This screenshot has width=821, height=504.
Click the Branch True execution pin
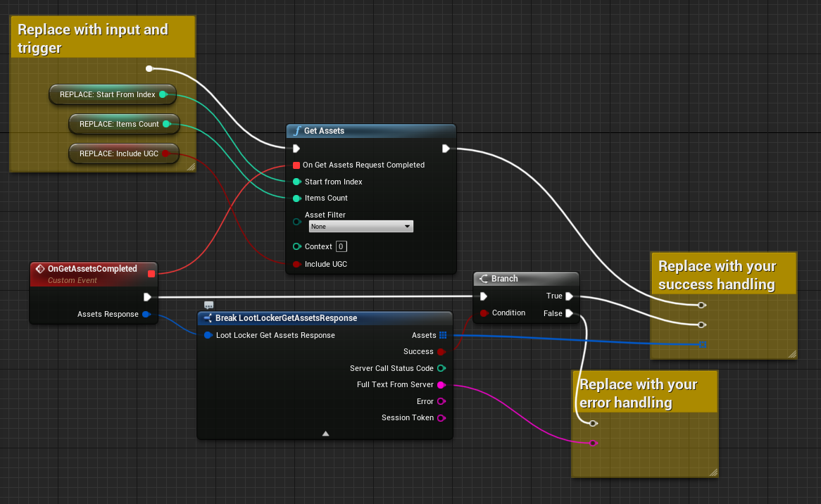point(569,296)
